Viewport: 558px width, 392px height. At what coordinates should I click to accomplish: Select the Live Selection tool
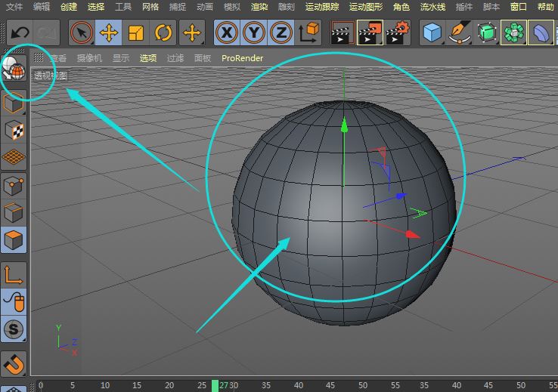(82, 33)
